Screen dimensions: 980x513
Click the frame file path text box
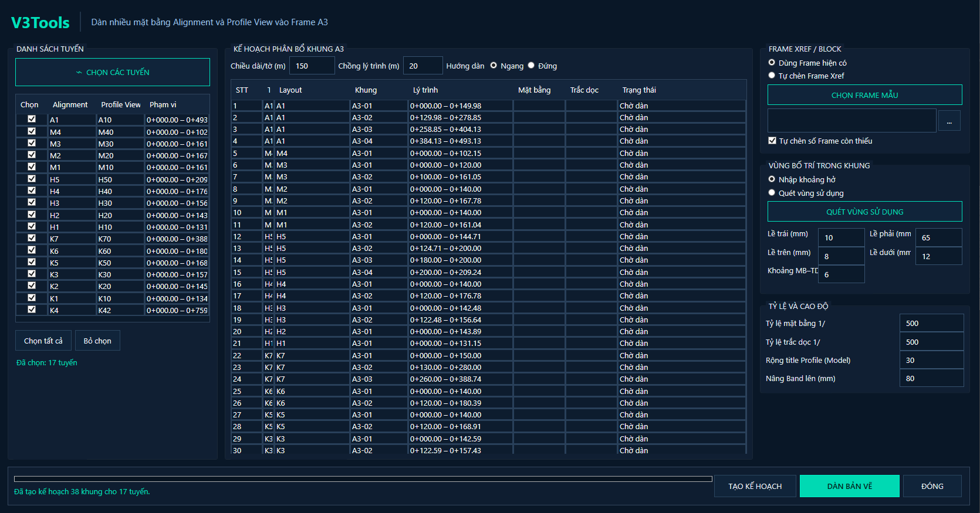[852, 121]
